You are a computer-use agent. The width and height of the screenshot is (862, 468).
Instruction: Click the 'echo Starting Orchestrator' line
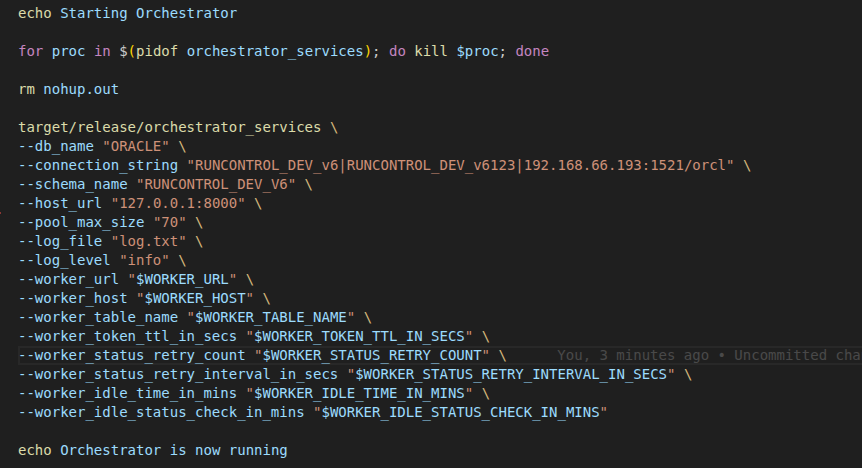point(128,13)
